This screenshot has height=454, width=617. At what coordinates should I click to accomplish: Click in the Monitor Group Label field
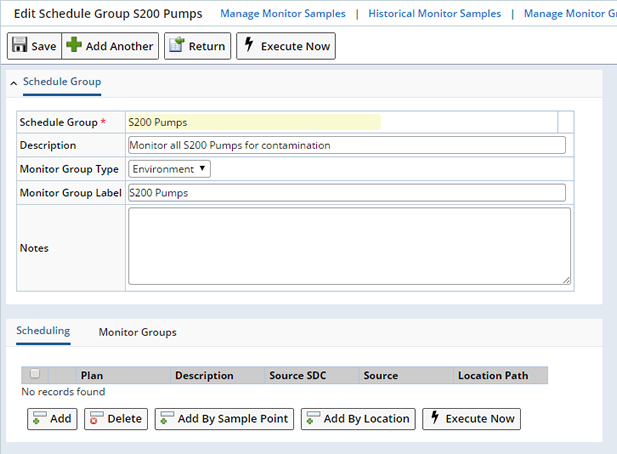click(347, 193)
